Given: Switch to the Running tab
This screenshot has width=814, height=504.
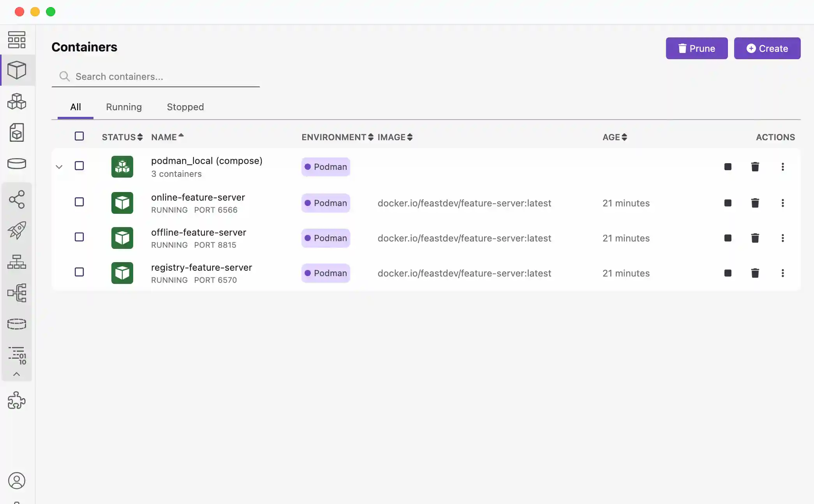Looking at the screenshot, I should pos(124,107).
